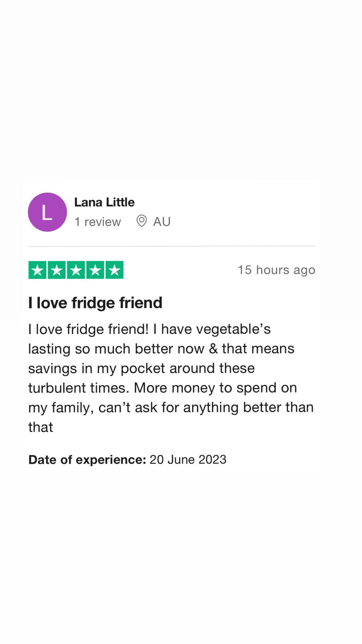Image resolution: width=362 pixels, height=644 pixels.
Task: Click the 'Date of experience:' label
Action: point(87,460)
